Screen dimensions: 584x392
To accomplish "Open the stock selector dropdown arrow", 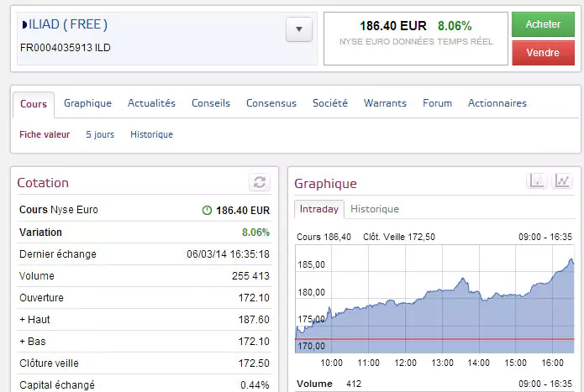I will pos(298,29).
